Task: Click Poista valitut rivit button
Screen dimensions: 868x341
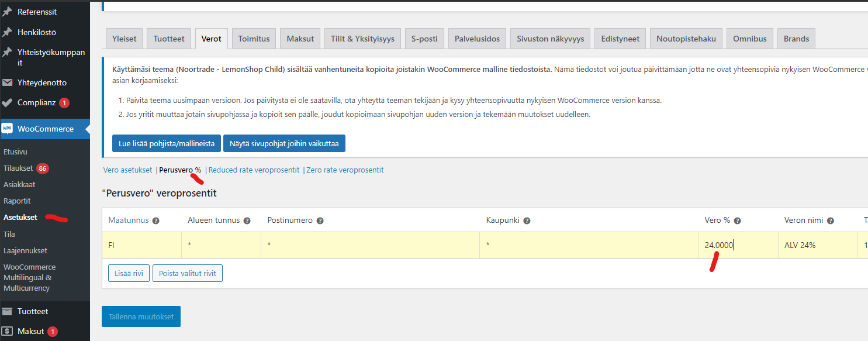Action: (x=187, y=273)
